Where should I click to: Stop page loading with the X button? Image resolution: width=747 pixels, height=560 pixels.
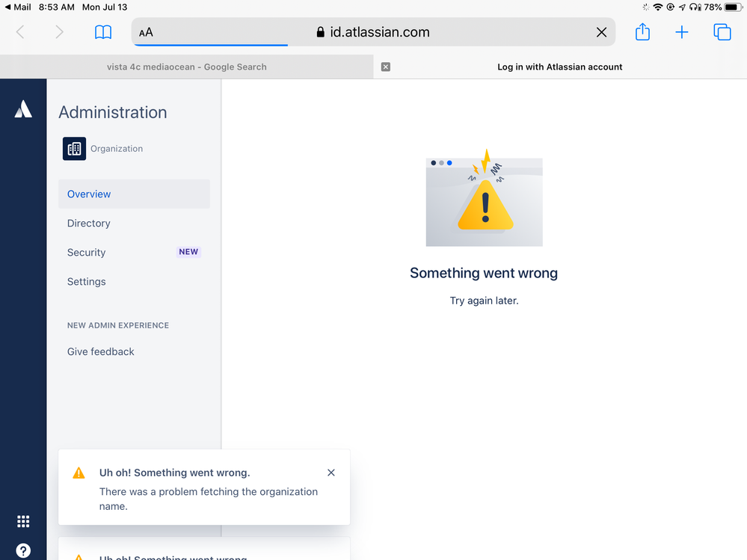coord(601,32)
